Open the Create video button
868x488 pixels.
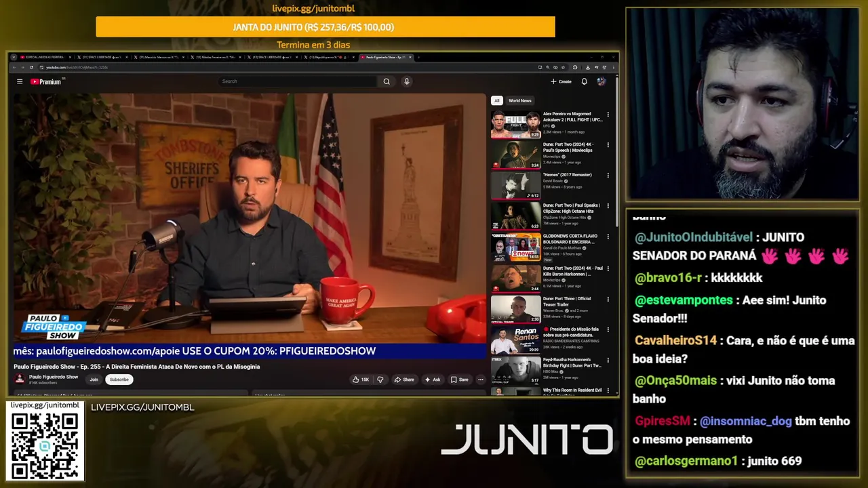click(x=561, y=81)
